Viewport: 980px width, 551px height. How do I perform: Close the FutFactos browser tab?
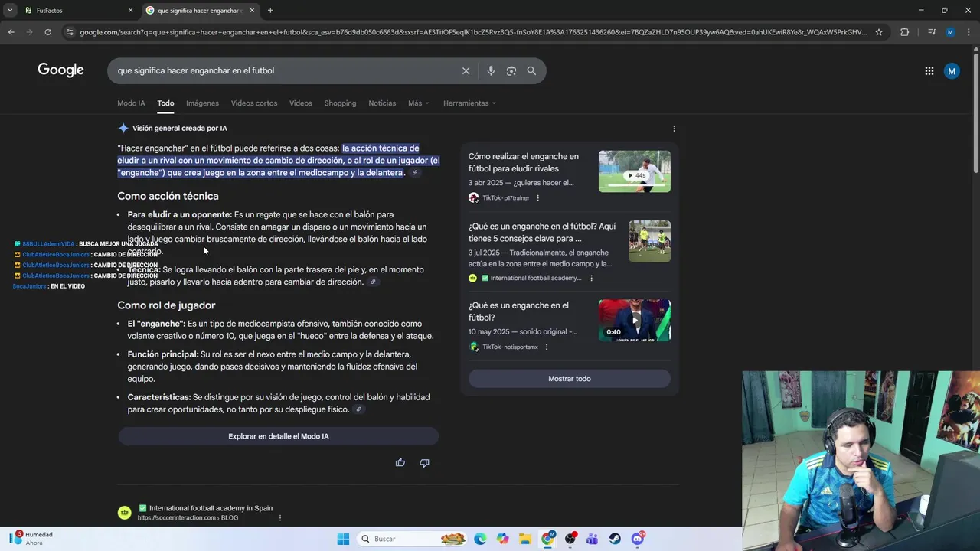click(130, 11)
